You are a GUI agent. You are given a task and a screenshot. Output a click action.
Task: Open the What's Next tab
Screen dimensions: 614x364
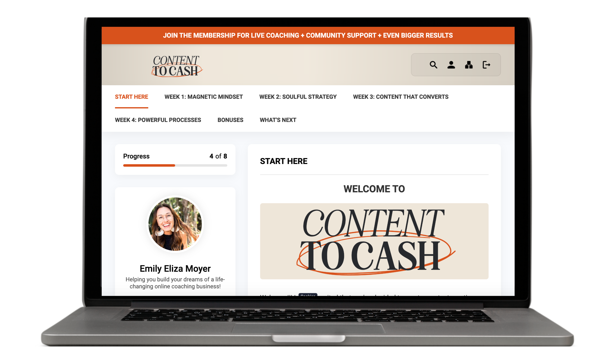click(278, 120)
